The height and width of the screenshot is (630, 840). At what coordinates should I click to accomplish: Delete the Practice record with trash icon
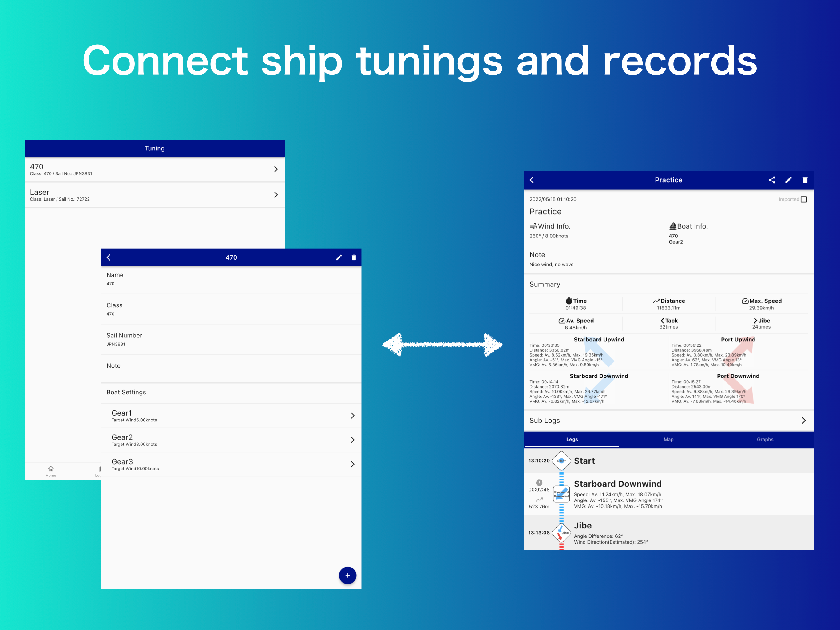coord(805,180)
